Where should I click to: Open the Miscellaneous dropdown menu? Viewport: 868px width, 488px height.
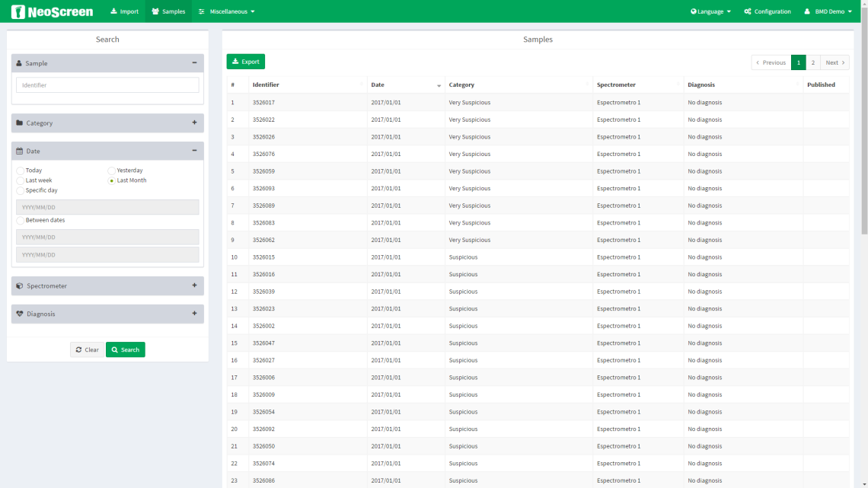click(227, 11)
